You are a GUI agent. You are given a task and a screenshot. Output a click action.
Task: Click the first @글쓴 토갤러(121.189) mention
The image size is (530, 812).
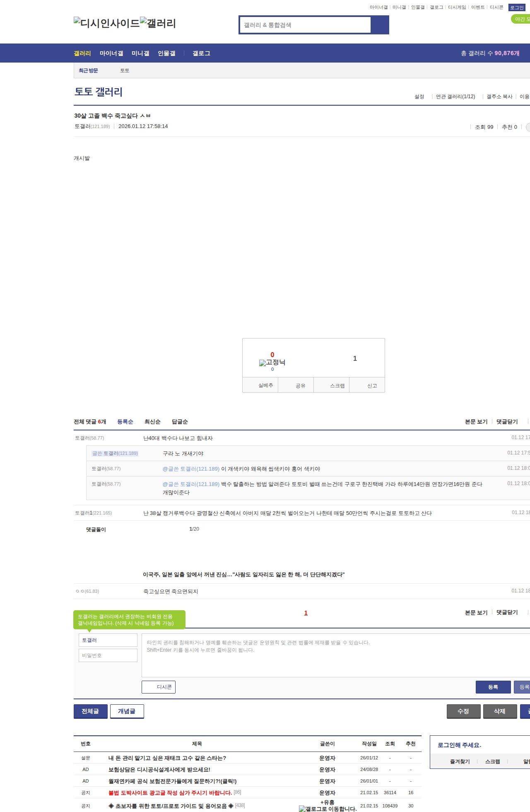click(x=191, y=469)
